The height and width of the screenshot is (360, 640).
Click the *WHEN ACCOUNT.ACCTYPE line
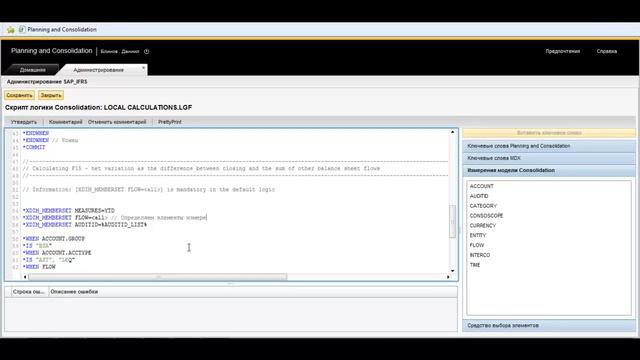click(x=57, y=253)
